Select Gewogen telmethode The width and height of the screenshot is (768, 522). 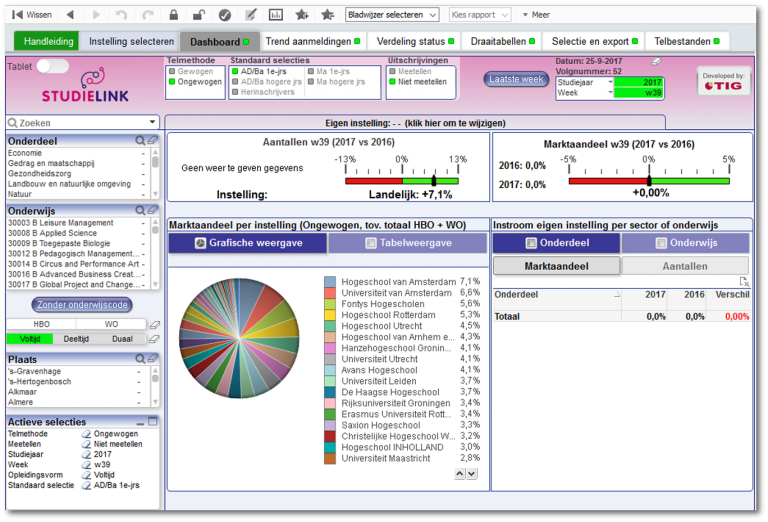point(192,71)
